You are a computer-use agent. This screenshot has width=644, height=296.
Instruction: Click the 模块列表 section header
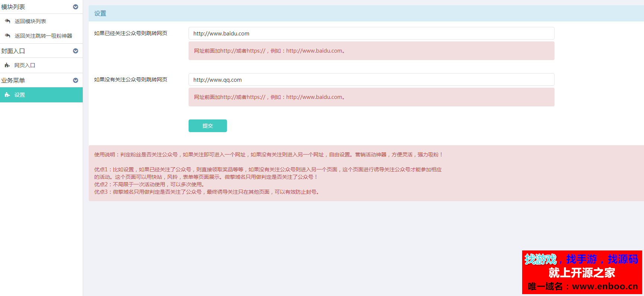point(41,7)
